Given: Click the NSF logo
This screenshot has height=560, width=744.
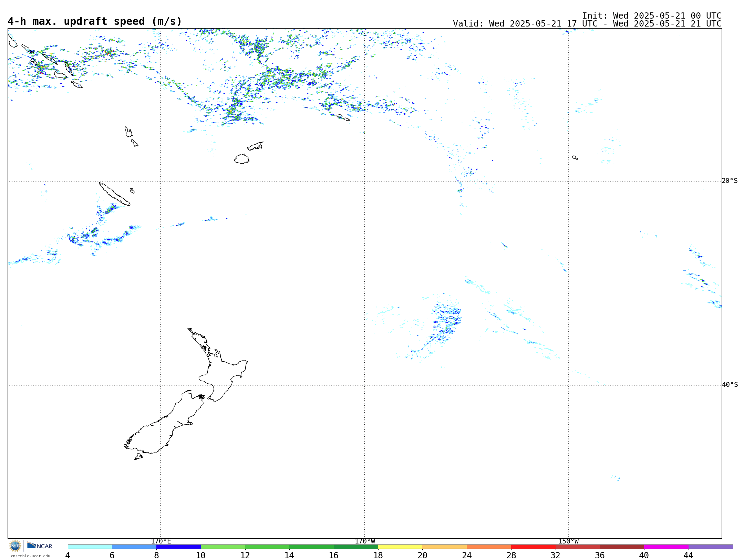Looking at the screenshot, I should coord(15,546).
